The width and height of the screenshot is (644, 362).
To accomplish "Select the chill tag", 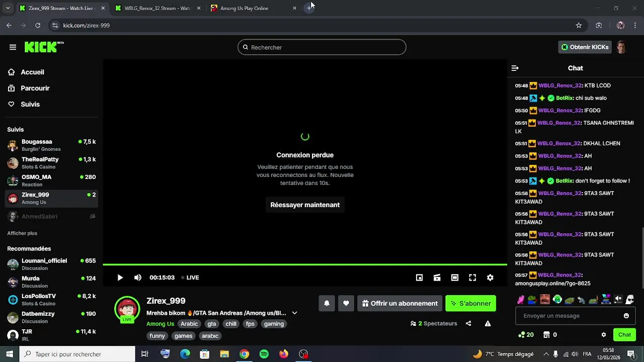I will (231, 324).
